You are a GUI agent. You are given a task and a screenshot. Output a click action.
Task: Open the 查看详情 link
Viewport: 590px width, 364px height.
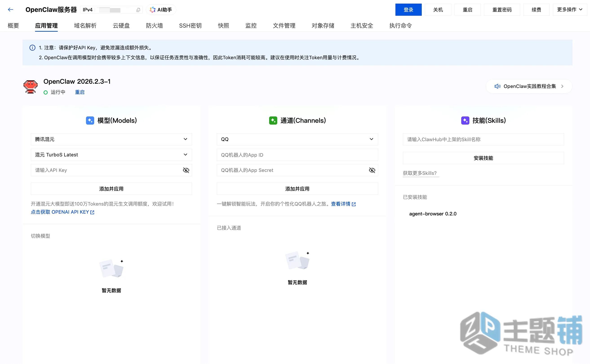tap(341, 204)
